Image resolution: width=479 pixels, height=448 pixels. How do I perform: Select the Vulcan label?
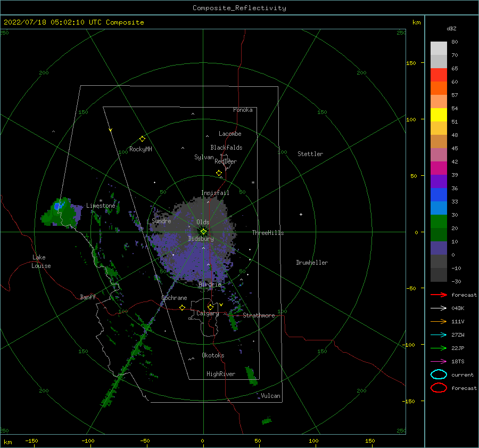click(271, 396)
